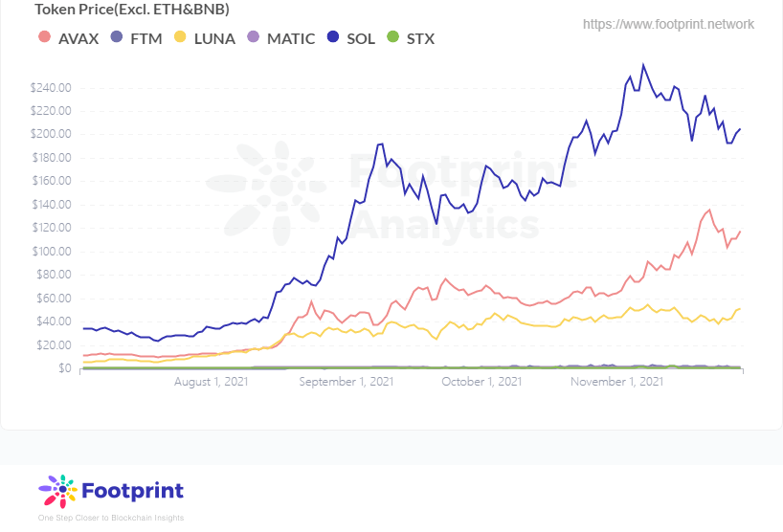Open the footprint.network URL
Screen dimensions: 783x532
coord(668,24)
